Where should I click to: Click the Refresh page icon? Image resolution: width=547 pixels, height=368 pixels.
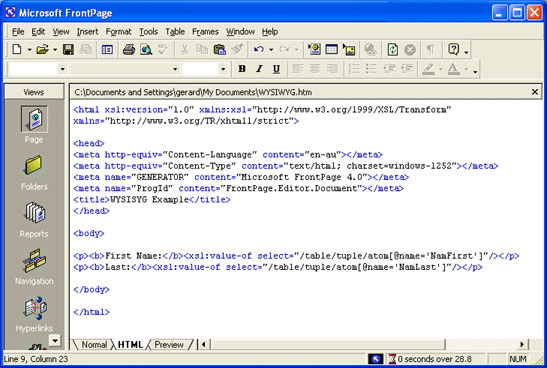(x=393, y=50)
